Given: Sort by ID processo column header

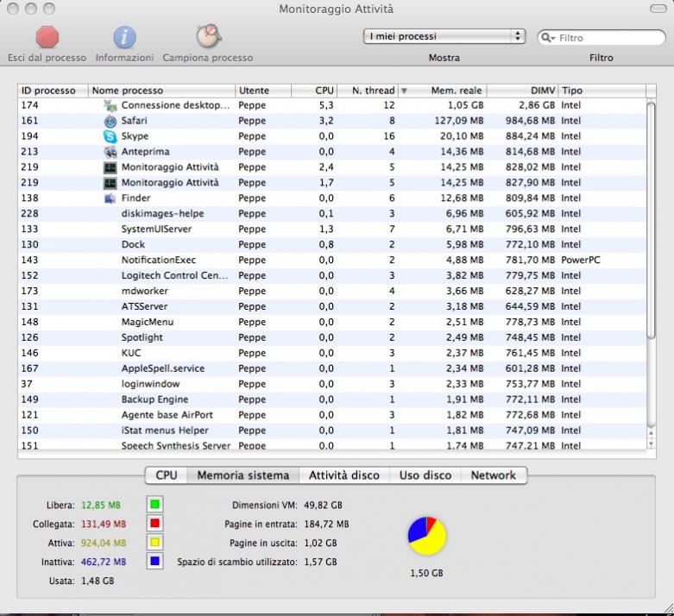Looking at the screenshot, I should click(x=53, y=91).
